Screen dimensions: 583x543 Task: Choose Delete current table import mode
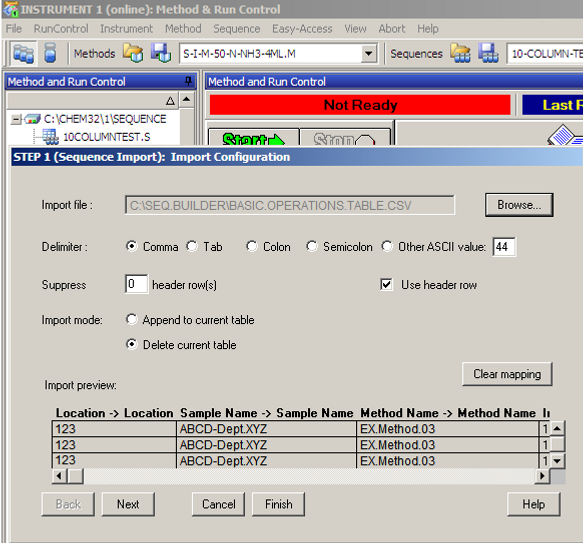pos(131,344)
